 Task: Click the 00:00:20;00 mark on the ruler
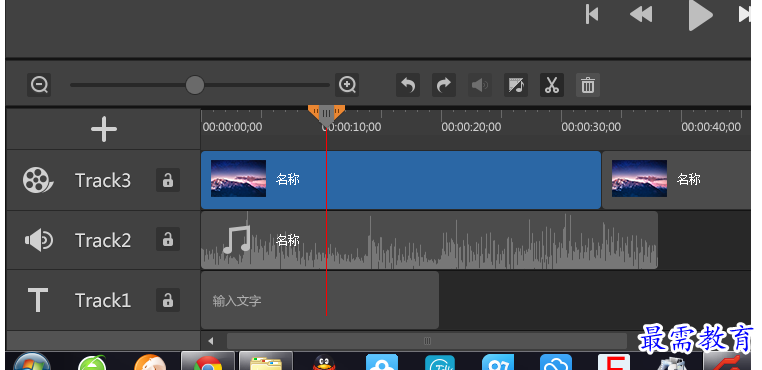[471, 127]
